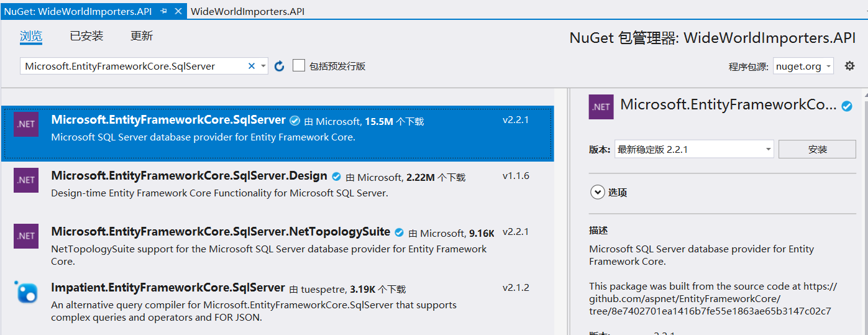Screen dimensions: 868x335
Task: Clear the search text with the X icon
Action: click(252, 66)
